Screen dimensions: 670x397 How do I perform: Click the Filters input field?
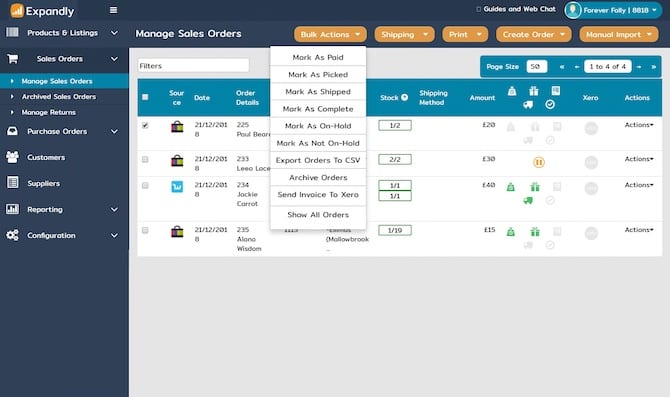coord(193,65)
